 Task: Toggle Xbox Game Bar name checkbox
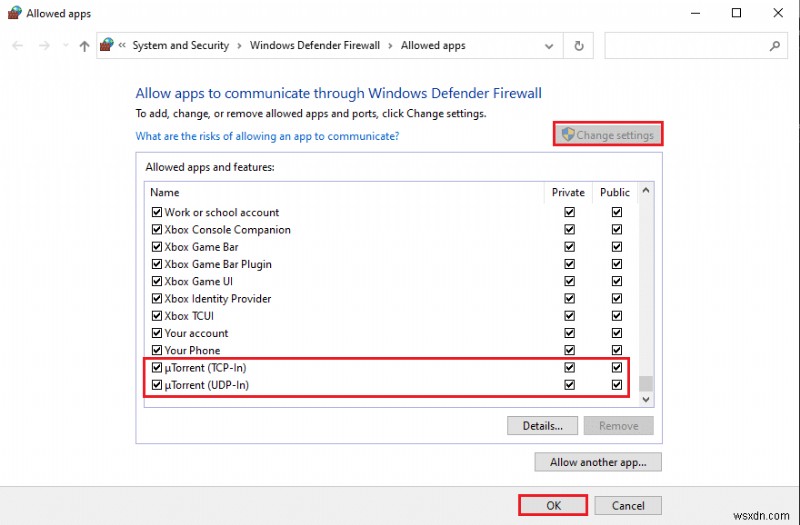157,246
